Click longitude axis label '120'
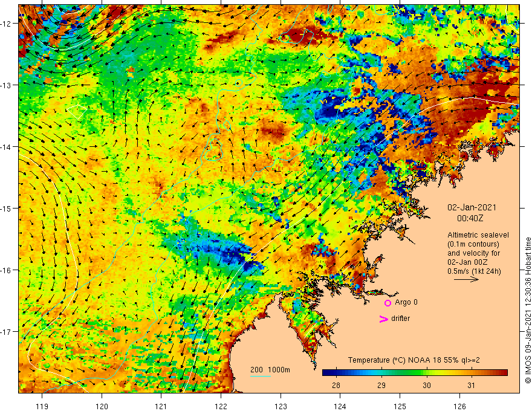The height and width of the screenshot is (411, 532). pyautogui.click(x=102, y=406)
